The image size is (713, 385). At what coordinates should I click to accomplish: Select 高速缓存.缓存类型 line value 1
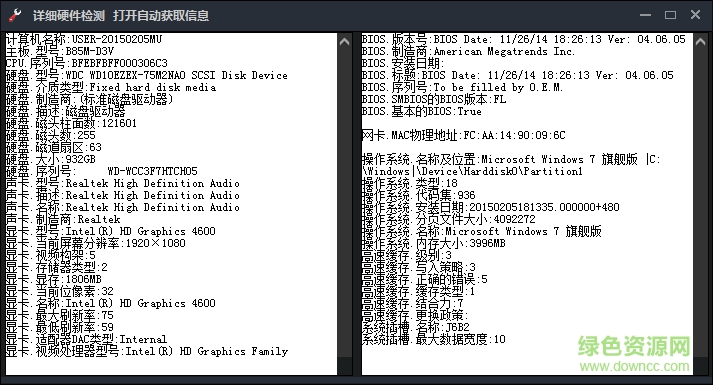point(418,291)
